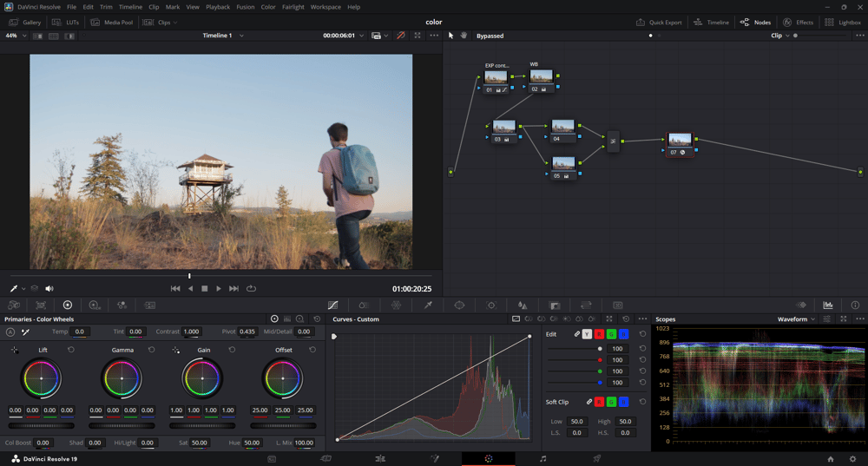Open the Color Match palette
The height and width of the screenshot is (466, 868).
click(41, 305)
